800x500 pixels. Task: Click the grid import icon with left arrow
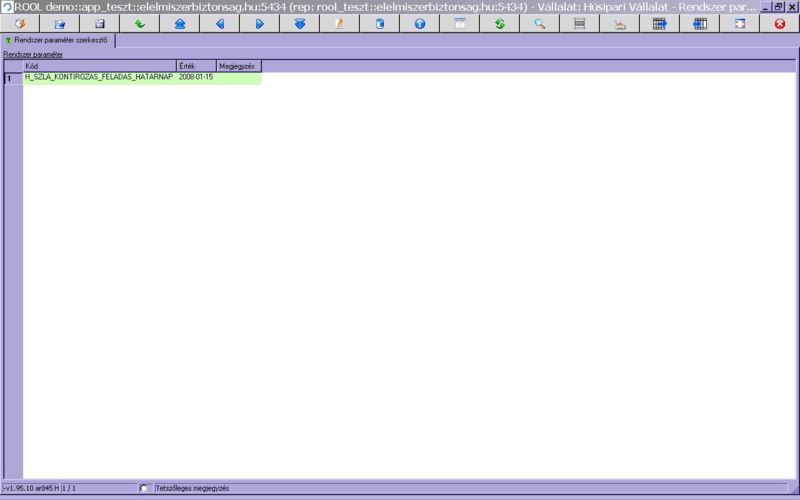699,23
